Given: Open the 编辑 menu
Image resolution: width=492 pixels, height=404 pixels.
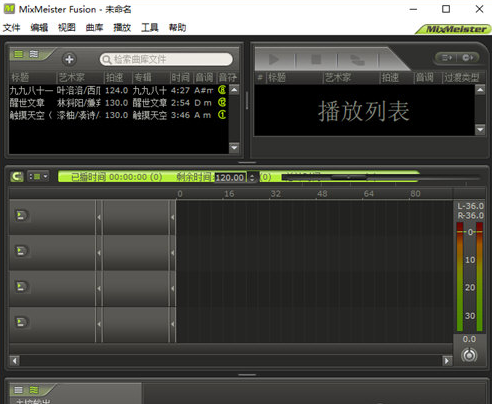Looking at the screenshot, I should [x=39, y=27].
